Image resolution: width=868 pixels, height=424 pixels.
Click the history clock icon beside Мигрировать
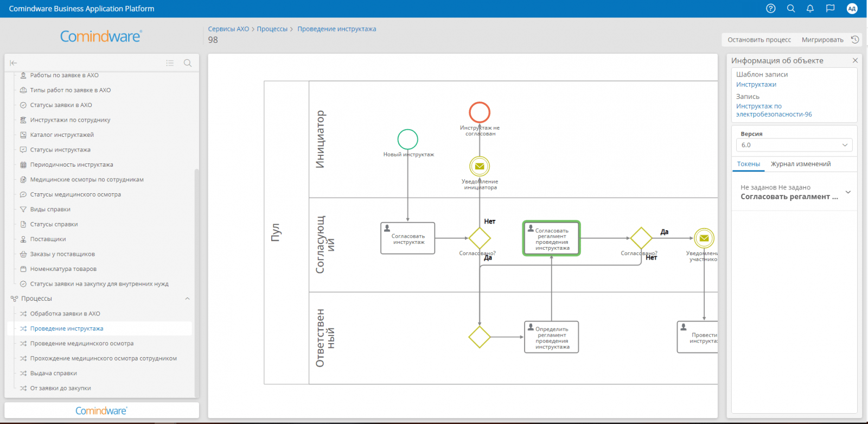coord(855,40)
